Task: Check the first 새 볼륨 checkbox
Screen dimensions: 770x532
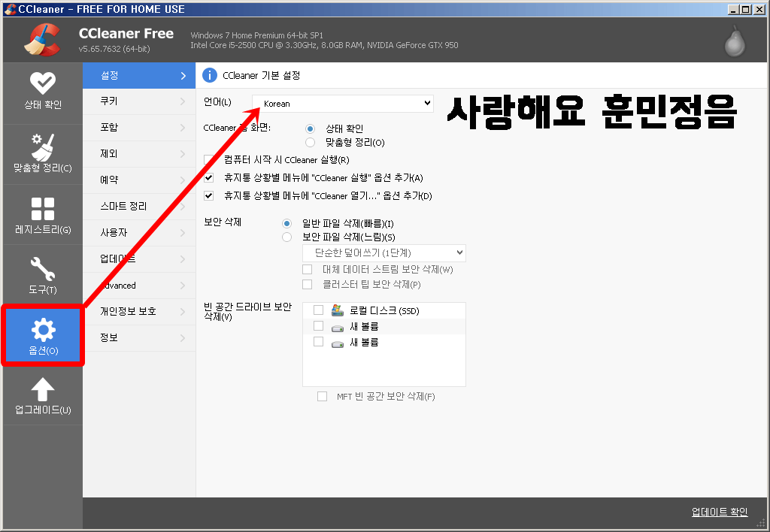Action: point(318,326)
